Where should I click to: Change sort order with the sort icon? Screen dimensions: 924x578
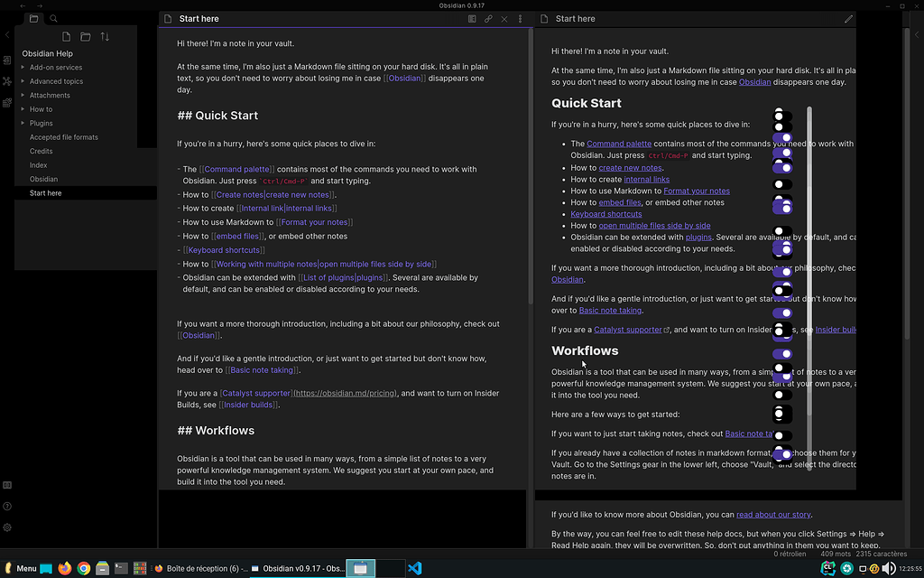click(106, 36)
